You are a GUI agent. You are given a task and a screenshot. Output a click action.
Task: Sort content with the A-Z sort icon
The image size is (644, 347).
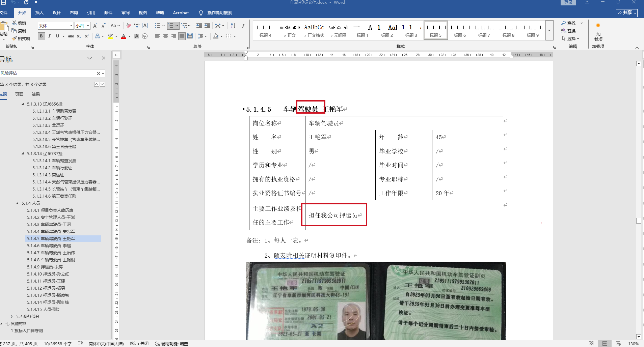tap(233, 26)
